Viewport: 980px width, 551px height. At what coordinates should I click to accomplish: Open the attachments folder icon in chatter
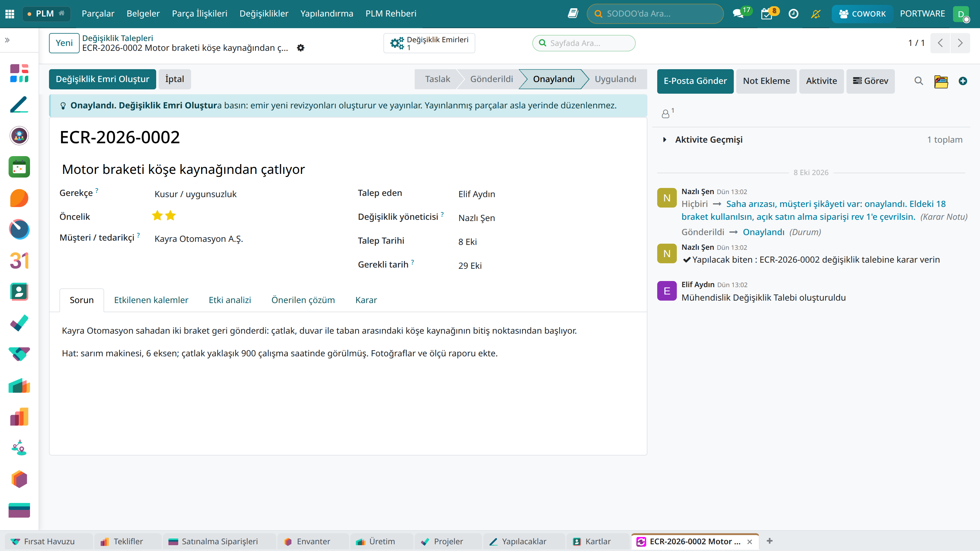tap(941, 81)
